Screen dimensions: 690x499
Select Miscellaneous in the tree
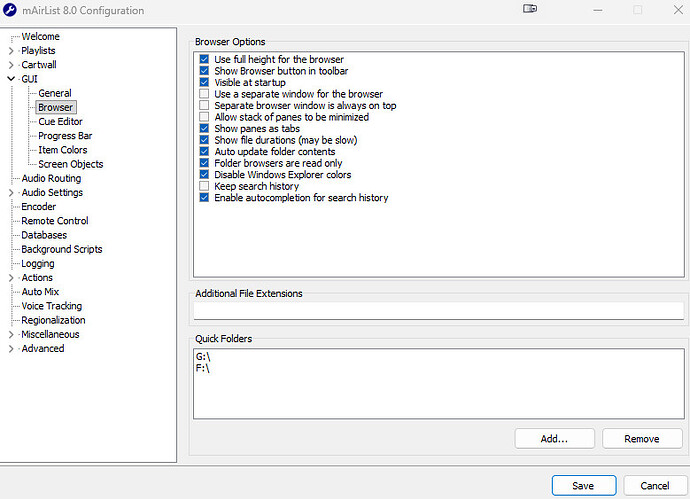(50, 334)
